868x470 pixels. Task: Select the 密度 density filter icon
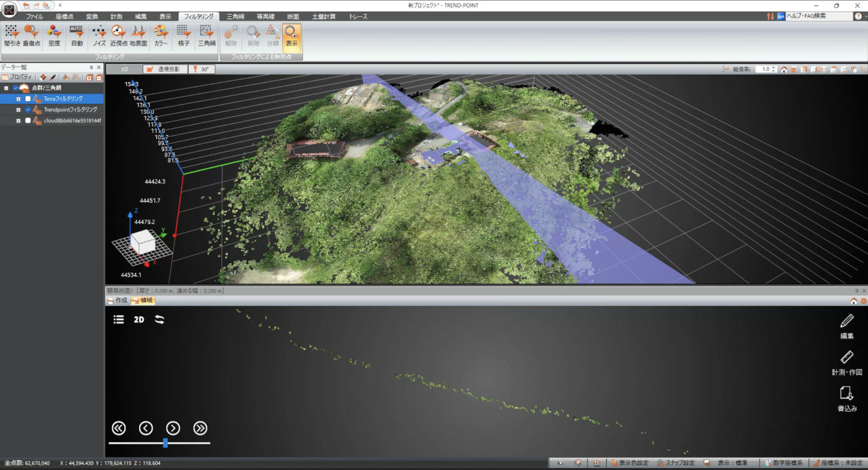[54, 35]
